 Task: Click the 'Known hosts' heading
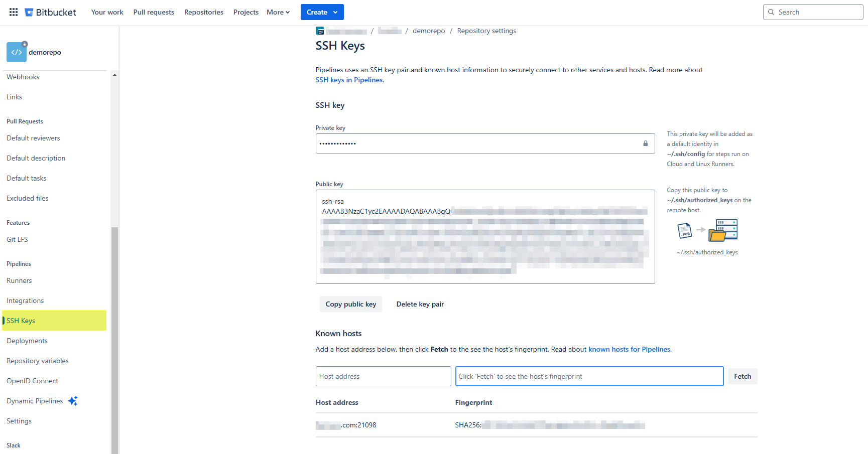(338, 333)
